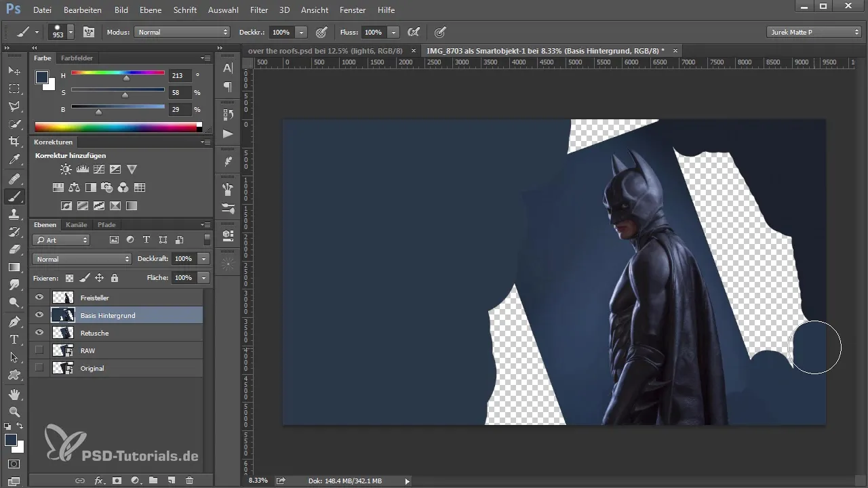Open Deckkr. opacity dropdown arrow
Screen dimensions: 868x488
pos(302,32)
